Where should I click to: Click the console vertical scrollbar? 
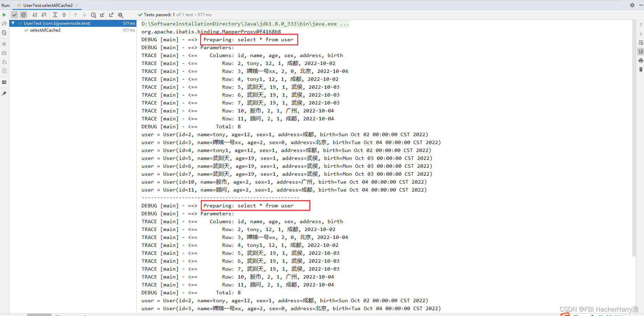tap(634, 138)
